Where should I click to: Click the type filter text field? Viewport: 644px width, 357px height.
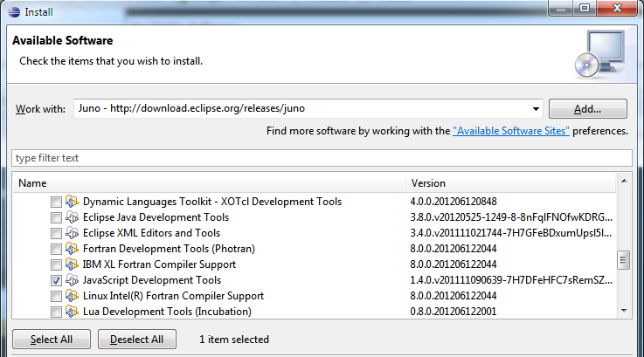(322, 158)
